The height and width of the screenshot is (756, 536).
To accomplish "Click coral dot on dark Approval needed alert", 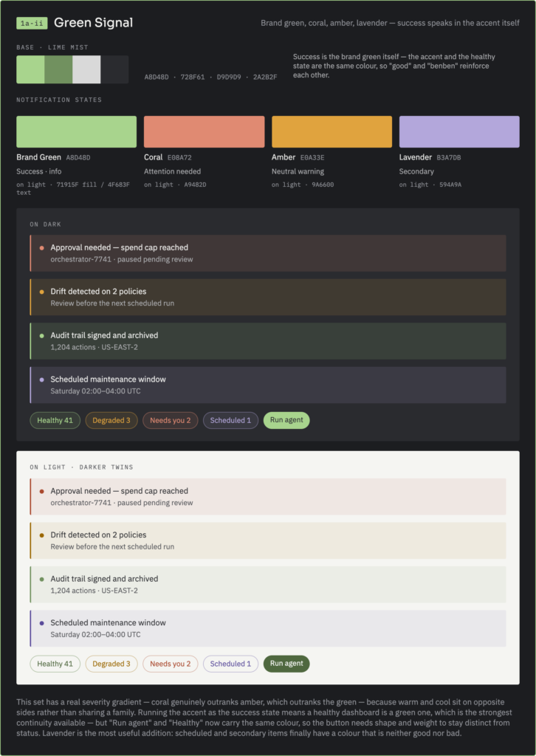I will (41, 248).
